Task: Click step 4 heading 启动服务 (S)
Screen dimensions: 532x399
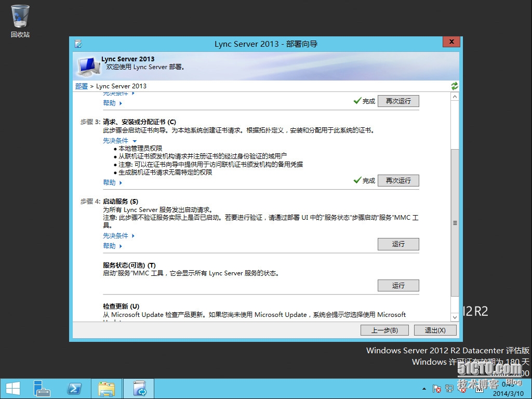Action: pyautogui.click(x=121, y=202)
